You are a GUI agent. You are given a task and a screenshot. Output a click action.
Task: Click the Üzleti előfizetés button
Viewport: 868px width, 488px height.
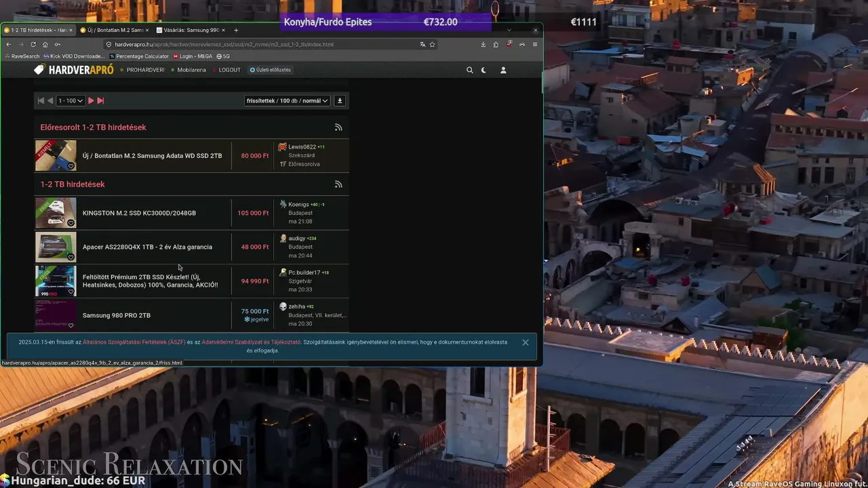[270, 70]
